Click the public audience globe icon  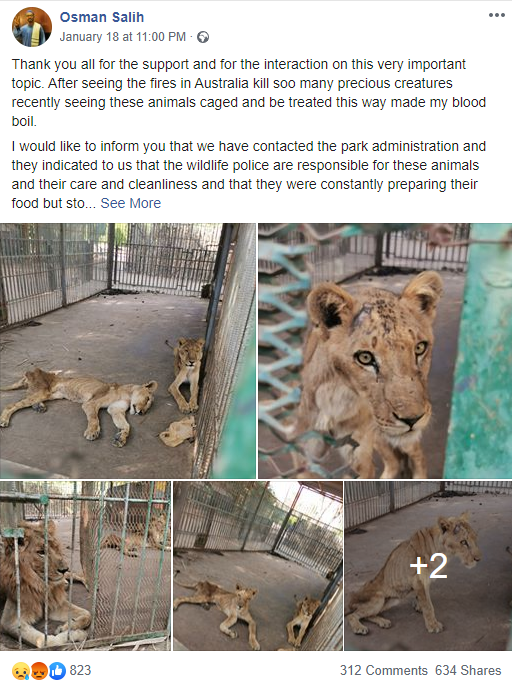203,37
